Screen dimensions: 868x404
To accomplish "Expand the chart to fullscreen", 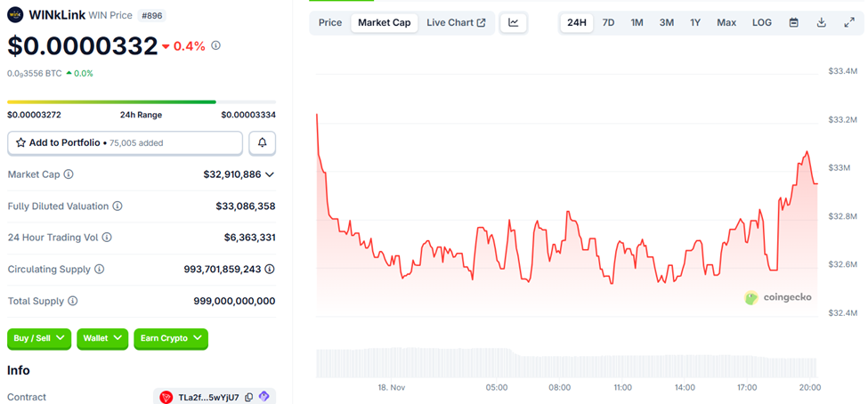I will (x=849, y=22).
